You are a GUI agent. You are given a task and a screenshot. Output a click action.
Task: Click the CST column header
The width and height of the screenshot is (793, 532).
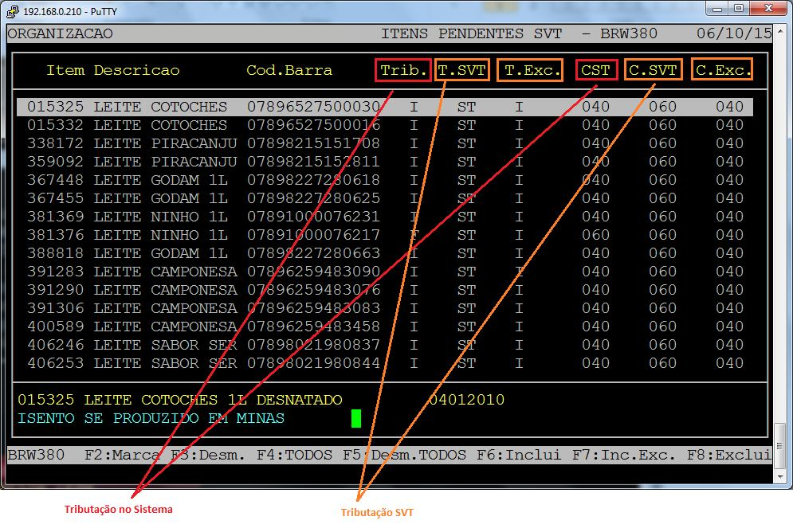point(596,70)
